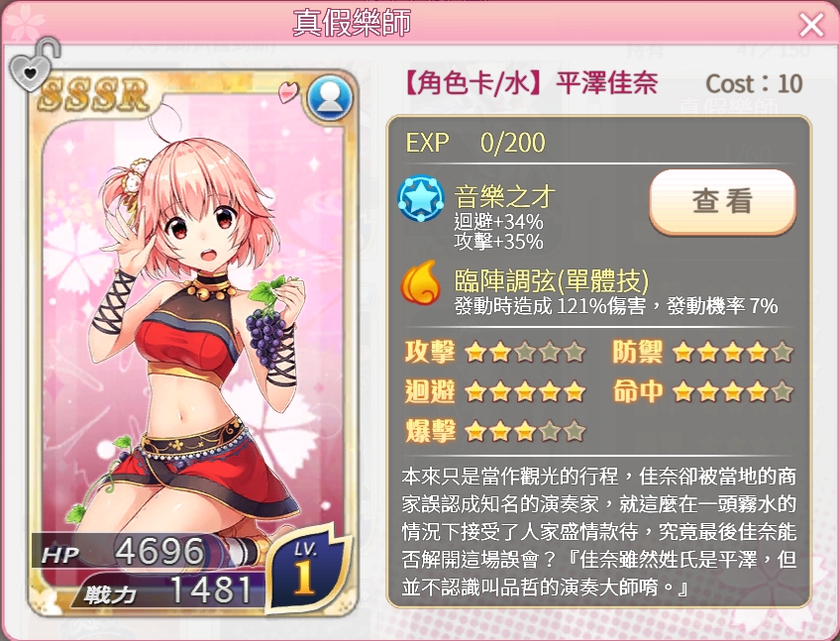Click the 命中 star rating
This screenshot has height=641, width=840.
pos(732,391)
